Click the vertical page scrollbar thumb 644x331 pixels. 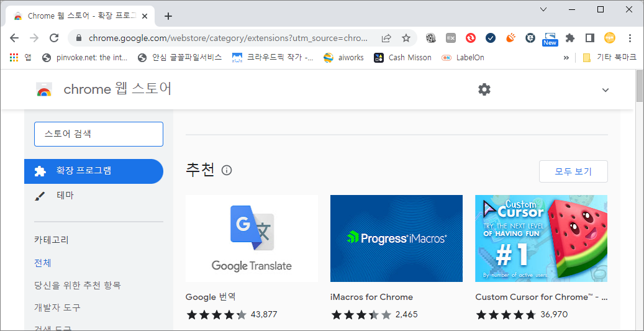point(640,86)
